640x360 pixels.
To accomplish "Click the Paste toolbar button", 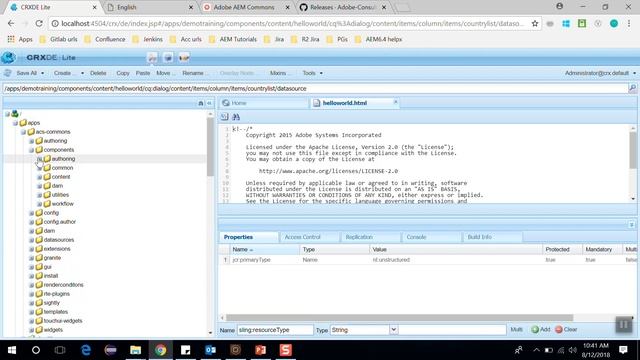I will (142, 73).
